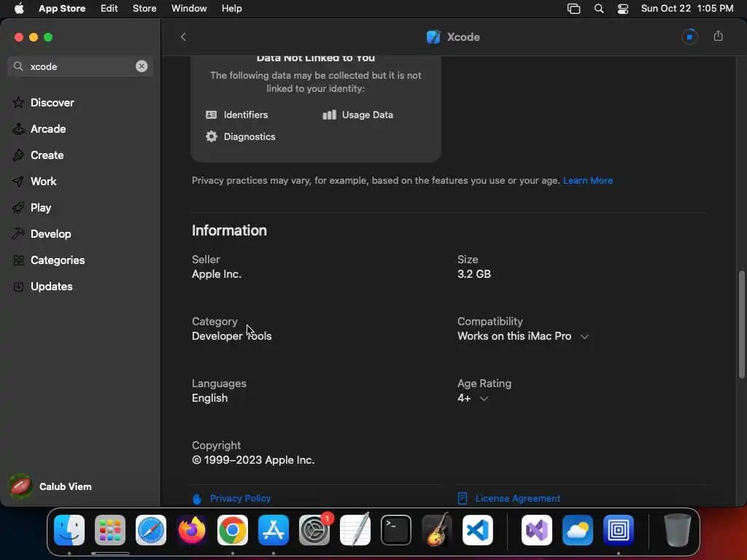
Task: Open the Window menu
Action: click(x=189, y=9)
